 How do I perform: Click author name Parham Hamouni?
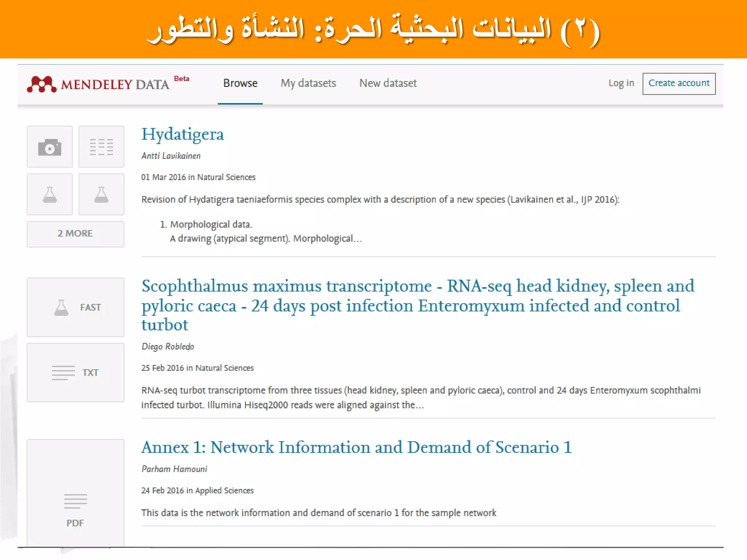point(174,469)
